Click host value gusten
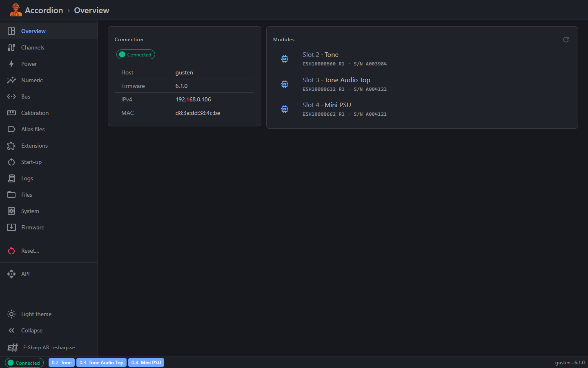This screenshot has height=368, width=588. point(184,72)
